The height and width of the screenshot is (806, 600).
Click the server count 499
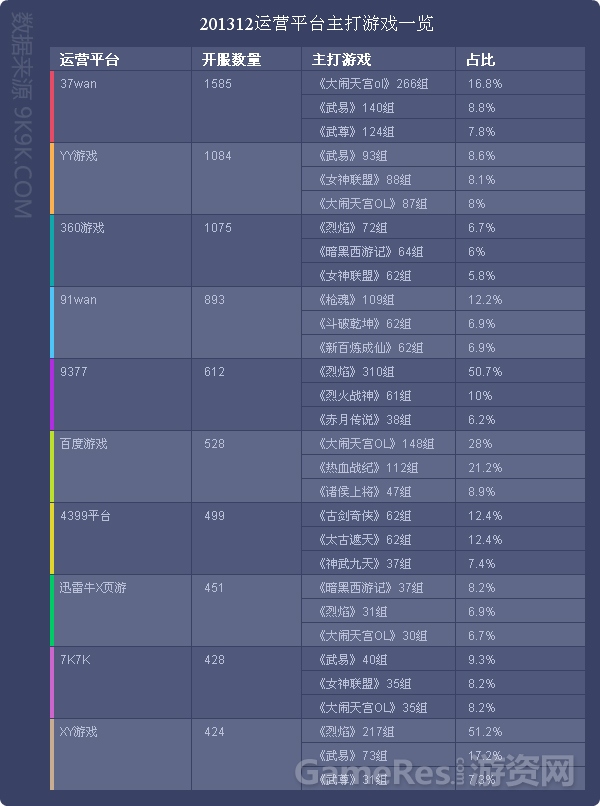click(214, 516)
